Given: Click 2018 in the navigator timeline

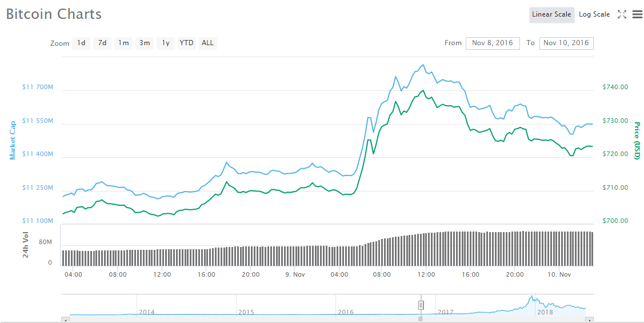Looking at the screenshot, I should pyautogui.click(x=545, y=312).
